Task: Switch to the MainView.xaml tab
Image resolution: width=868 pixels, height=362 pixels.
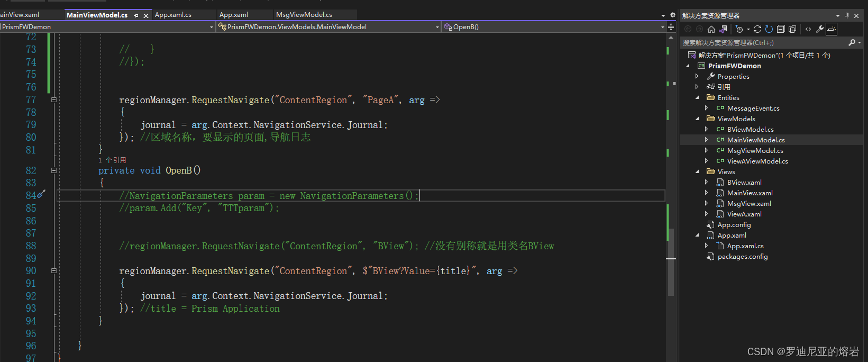Action: point(20,15)
